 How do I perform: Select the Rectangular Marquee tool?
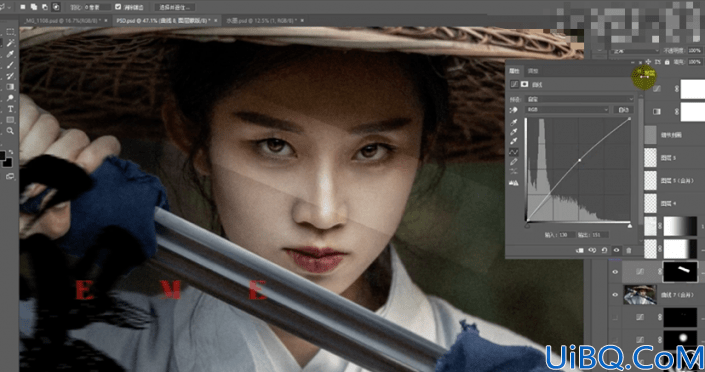pyautogui.click(x=10, y=32)
